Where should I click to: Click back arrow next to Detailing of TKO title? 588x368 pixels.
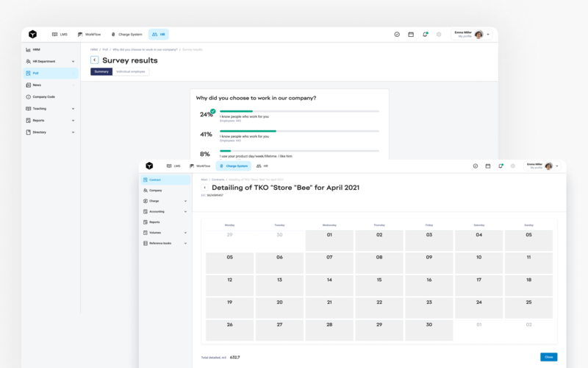coord(205,188)
